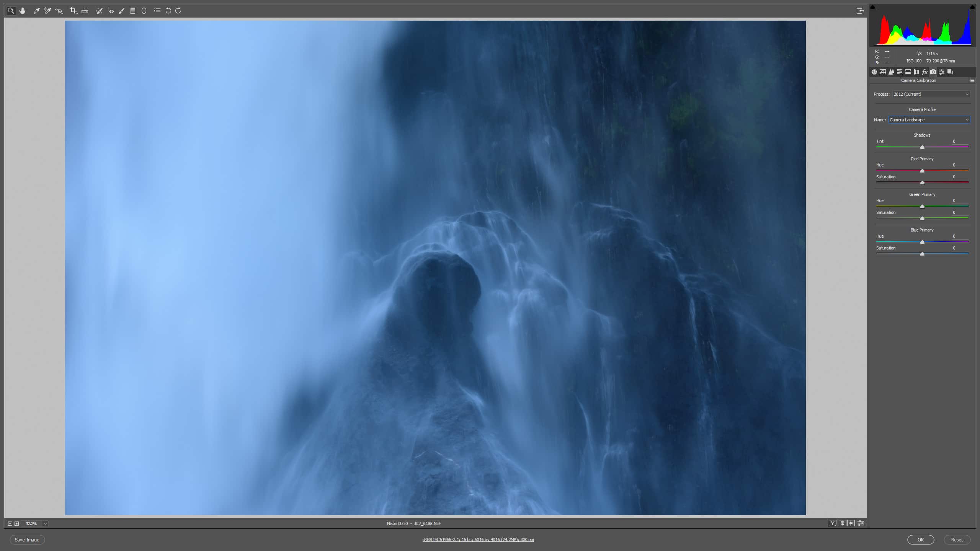The height and width of the screenshot is (551, 980).
Task: Select the Crop tool
Action: (x=73, y=11)
